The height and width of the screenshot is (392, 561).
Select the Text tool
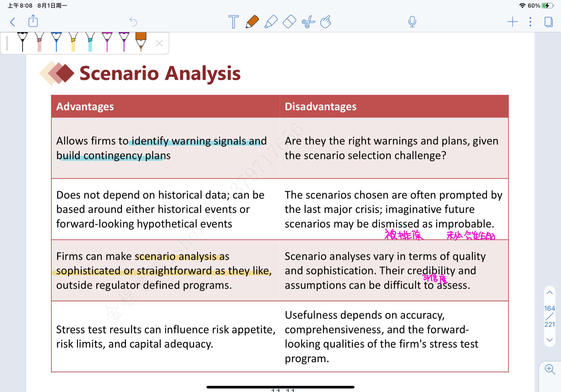click(x=233, y=22)
